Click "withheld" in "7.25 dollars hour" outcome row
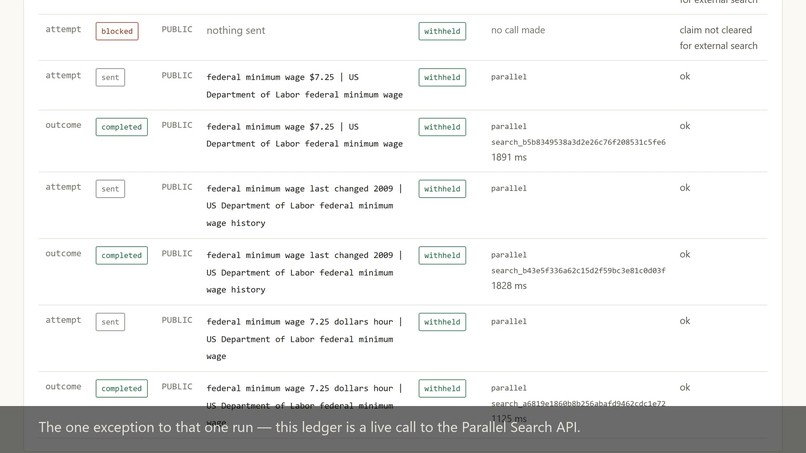 442,388
